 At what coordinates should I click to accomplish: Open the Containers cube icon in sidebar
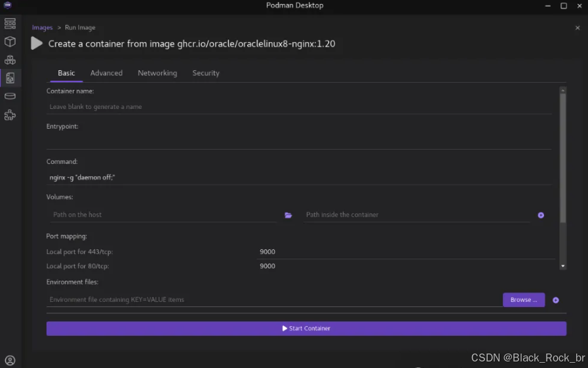[x=10, y=41]
